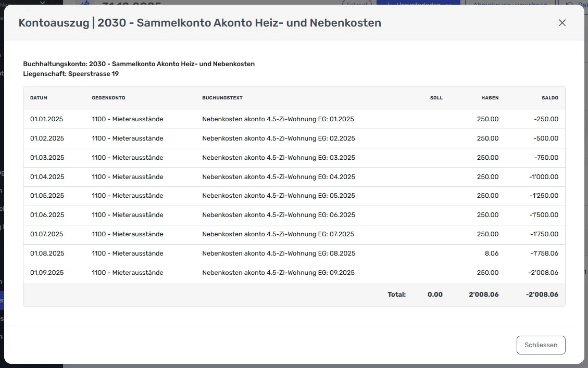
Task: Click date 01.06.2025 in table
Action: [x=47, y=215]
